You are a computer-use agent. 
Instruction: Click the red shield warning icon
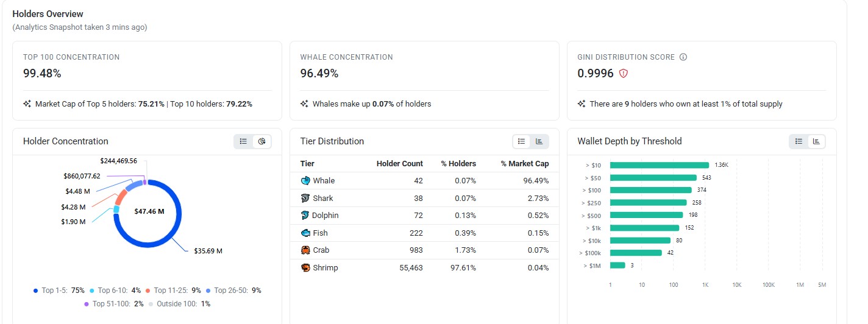(623, 73)
